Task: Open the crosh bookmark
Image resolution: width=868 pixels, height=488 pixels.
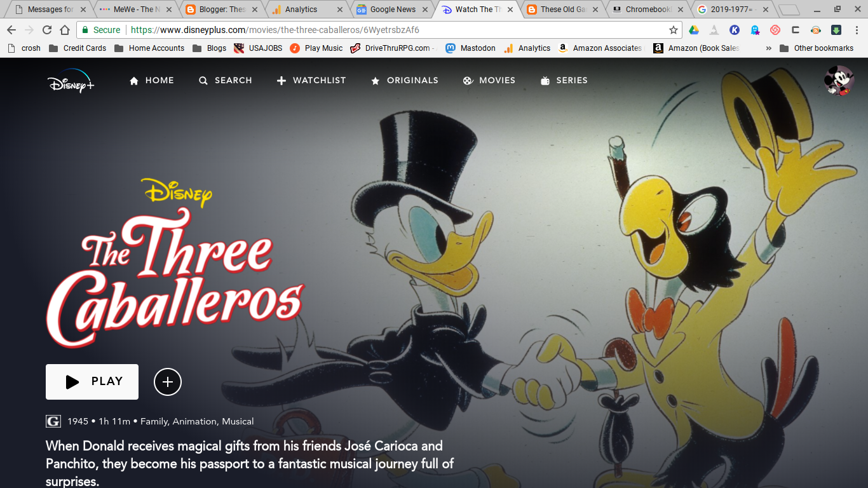Action: 24,48
